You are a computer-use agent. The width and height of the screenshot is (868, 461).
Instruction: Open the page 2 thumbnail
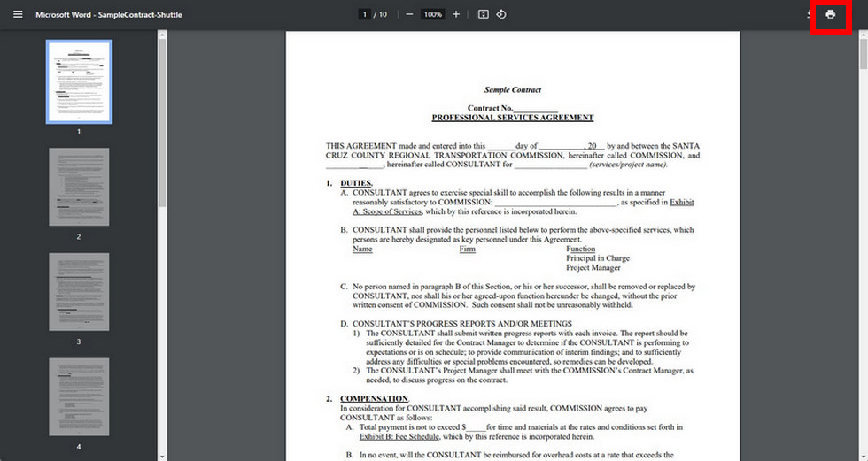[x=79, y=187]
